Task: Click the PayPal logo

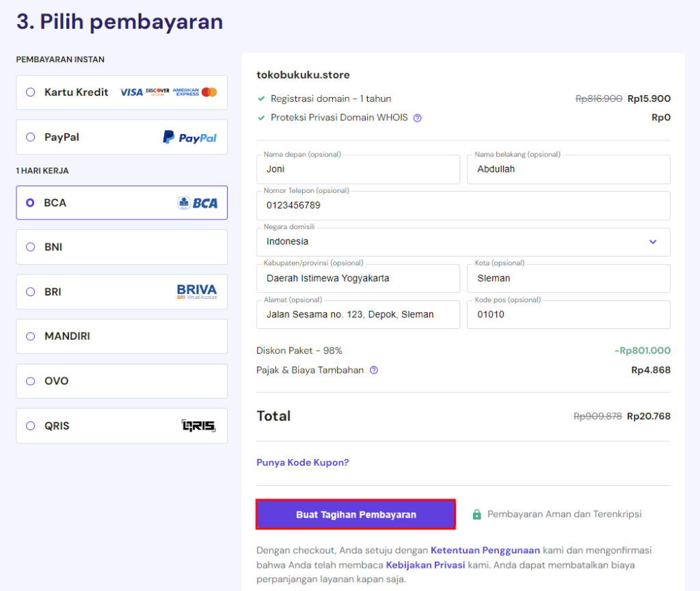Action: 189,137
